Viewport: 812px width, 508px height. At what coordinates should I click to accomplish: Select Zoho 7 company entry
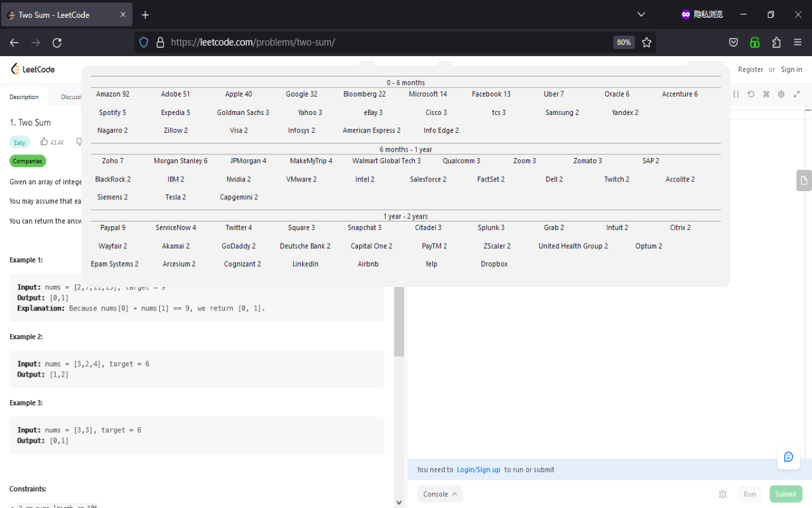click(113, 161)
